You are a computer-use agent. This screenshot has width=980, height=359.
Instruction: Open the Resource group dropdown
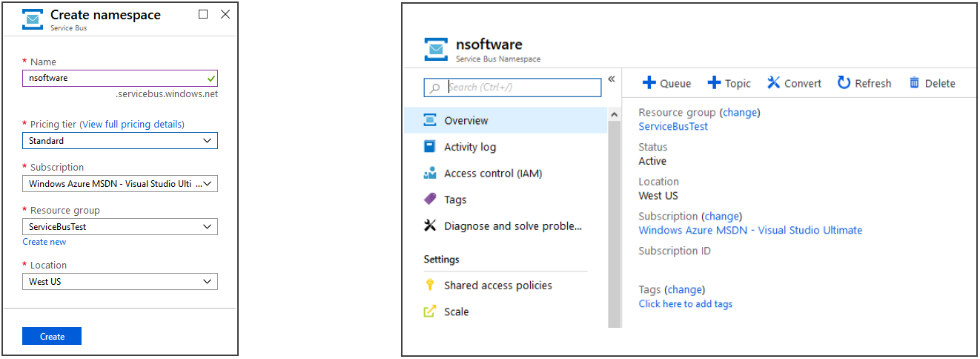(120, 227)
